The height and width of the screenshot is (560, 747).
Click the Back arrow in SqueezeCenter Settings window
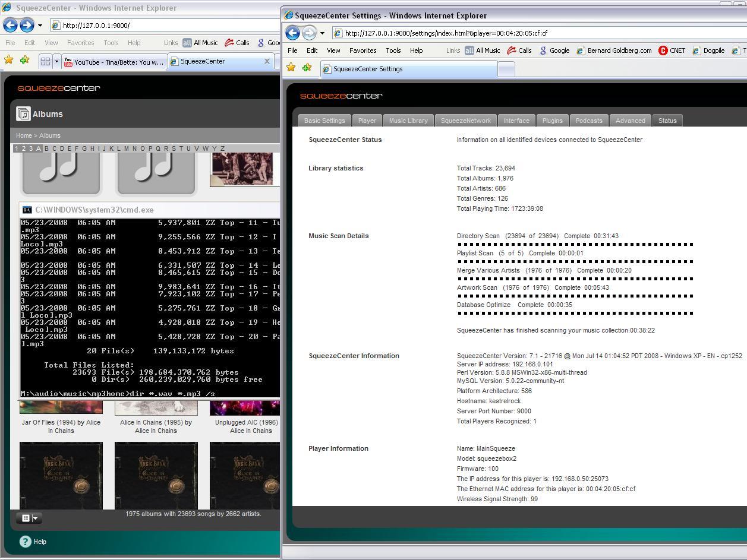point(292,33)
